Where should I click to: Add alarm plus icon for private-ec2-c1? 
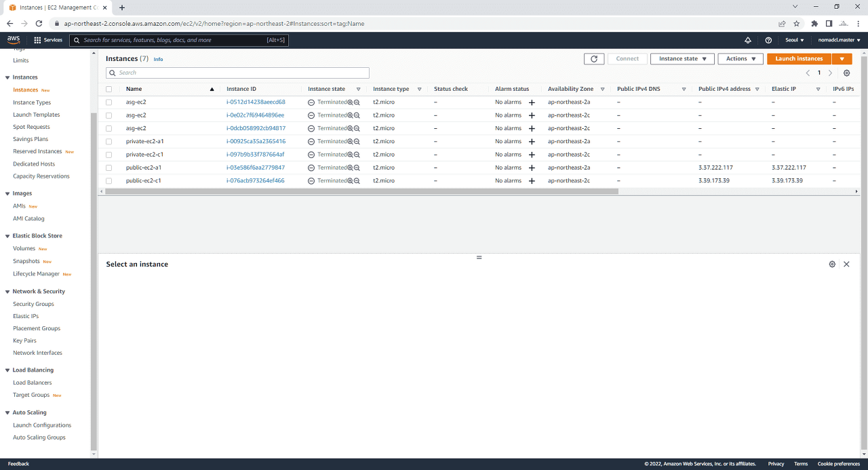point(532,155)
